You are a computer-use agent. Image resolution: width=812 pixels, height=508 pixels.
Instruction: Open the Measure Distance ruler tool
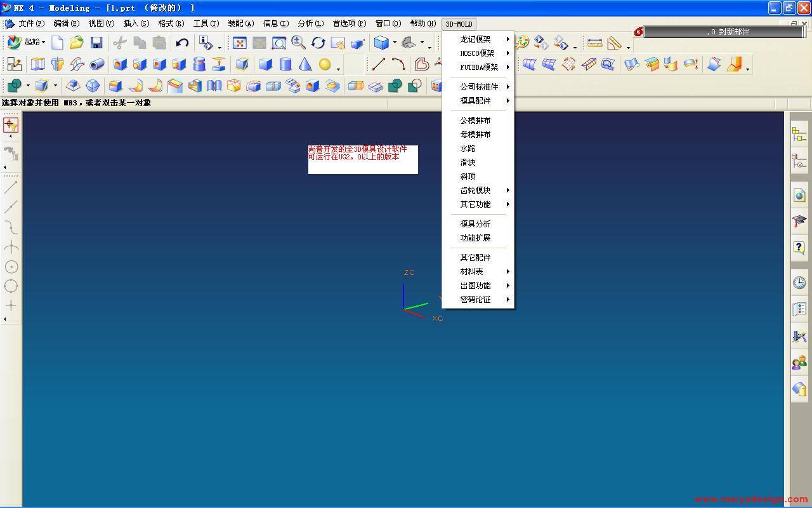[x=594, y=43]
